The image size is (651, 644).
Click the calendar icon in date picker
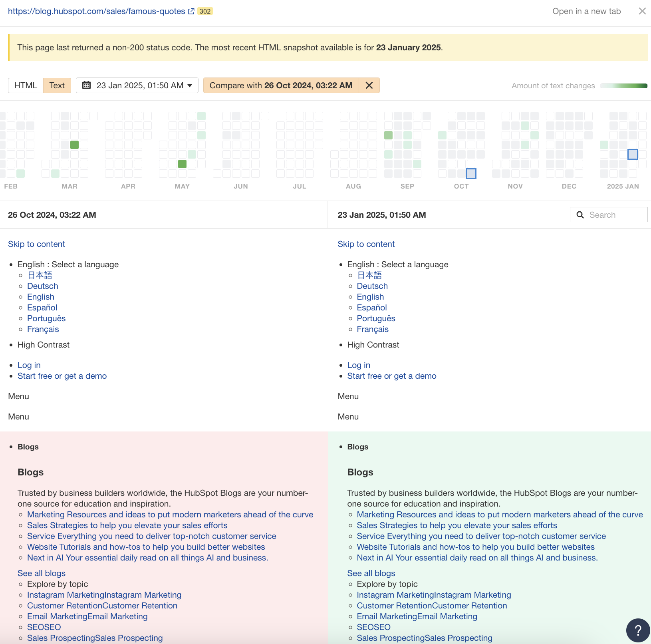pos(86,85)
